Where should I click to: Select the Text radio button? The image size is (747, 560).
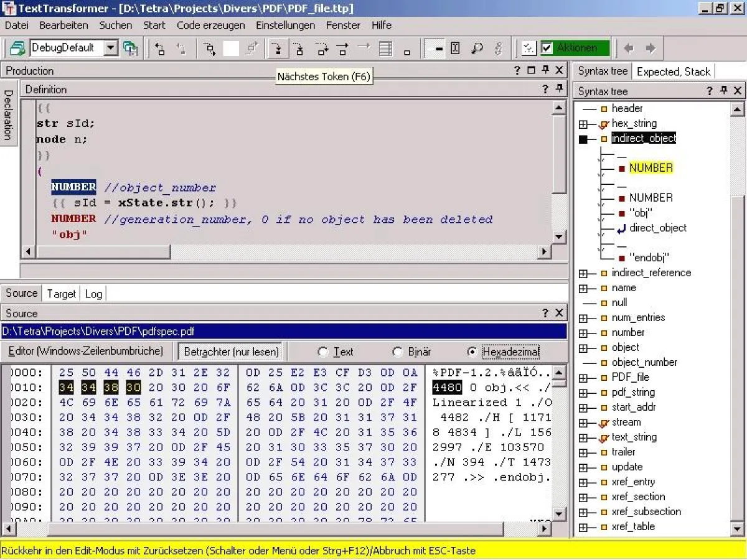click(322, 352)
